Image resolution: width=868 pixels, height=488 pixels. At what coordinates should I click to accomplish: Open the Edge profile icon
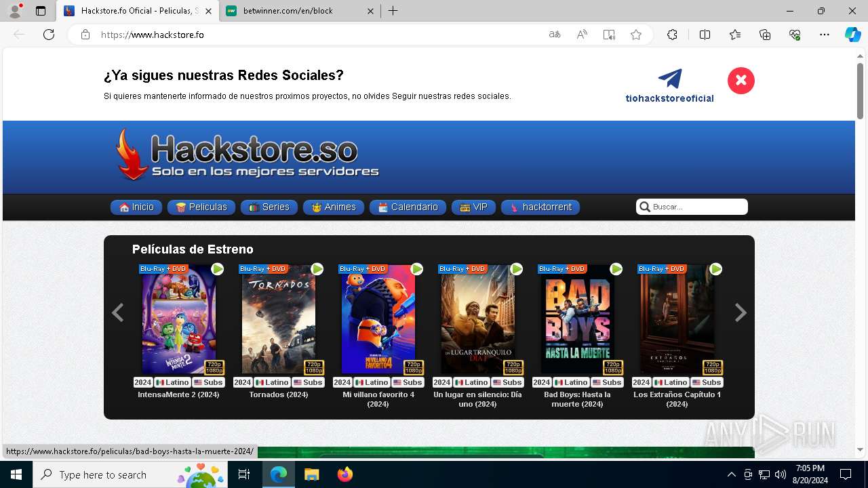click(15, 11)
